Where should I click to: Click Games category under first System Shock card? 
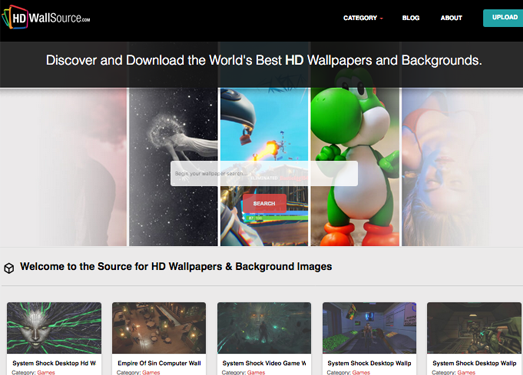[46, 372]
